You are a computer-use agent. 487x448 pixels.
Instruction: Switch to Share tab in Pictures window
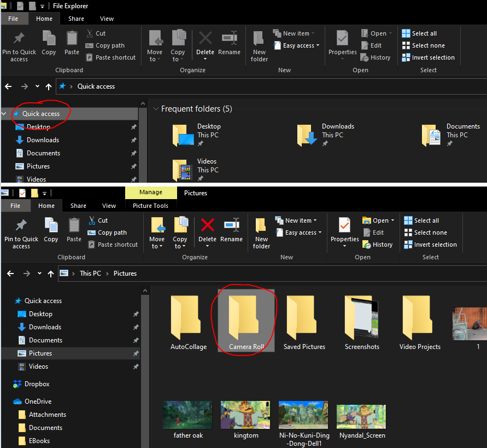(78, 206)
